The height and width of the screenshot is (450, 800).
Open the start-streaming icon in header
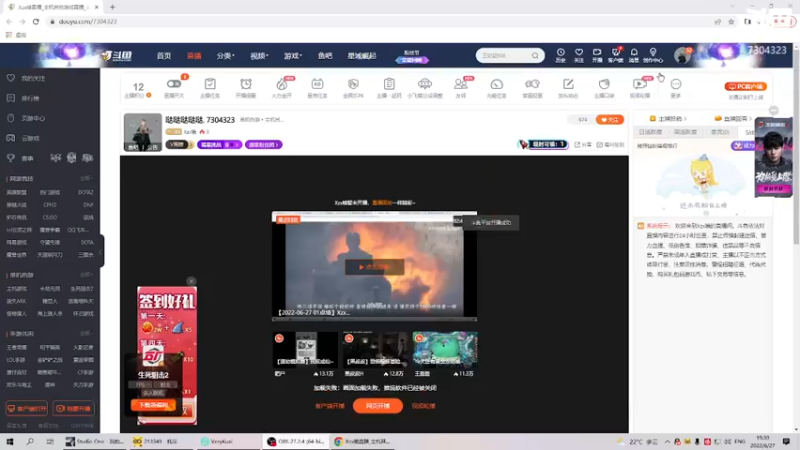[597, 53]
